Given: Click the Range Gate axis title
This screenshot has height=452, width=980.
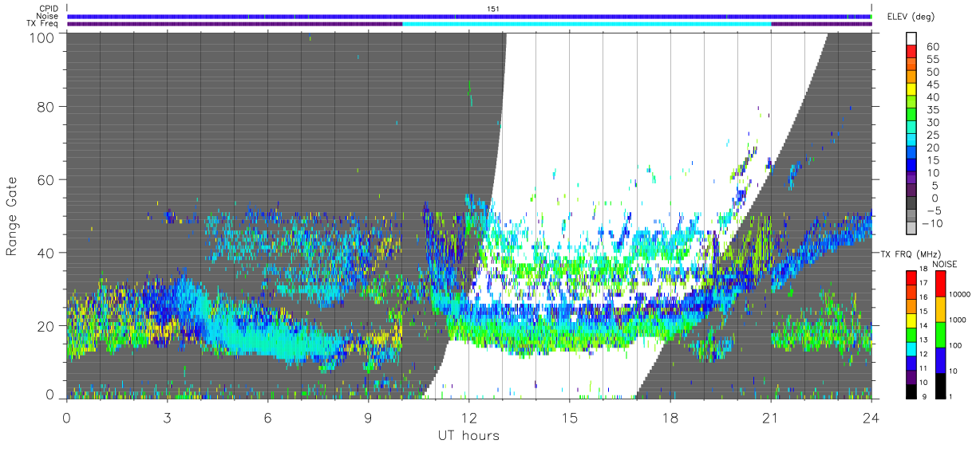Looking at the screenshot, I should [12, 216].
